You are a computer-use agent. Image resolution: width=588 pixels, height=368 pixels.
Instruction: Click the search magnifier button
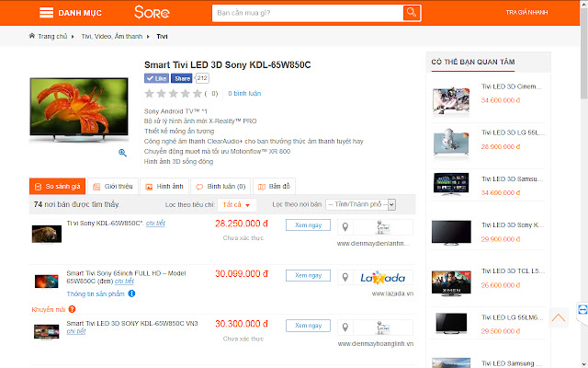pos(412,13)
